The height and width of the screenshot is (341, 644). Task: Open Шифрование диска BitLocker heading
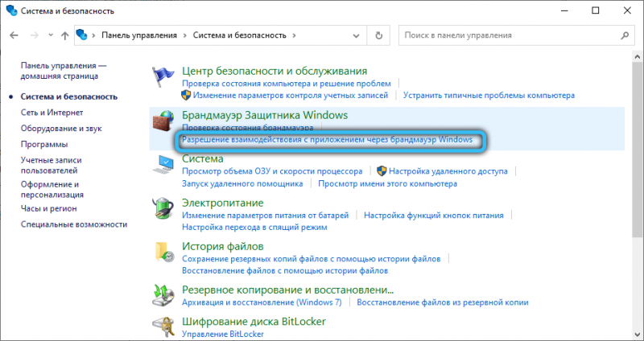254,321
